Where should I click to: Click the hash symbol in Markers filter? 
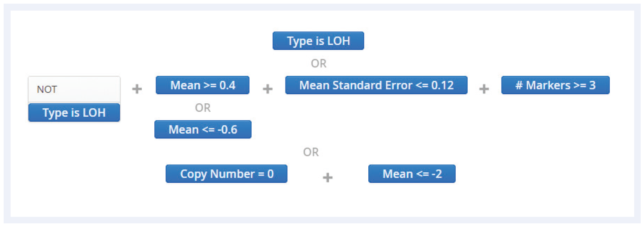519,85
